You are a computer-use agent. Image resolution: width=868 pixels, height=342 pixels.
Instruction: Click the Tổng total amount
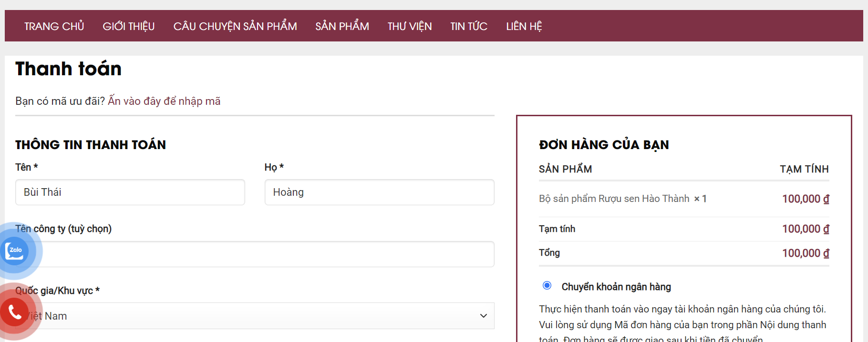pos(805,253)
